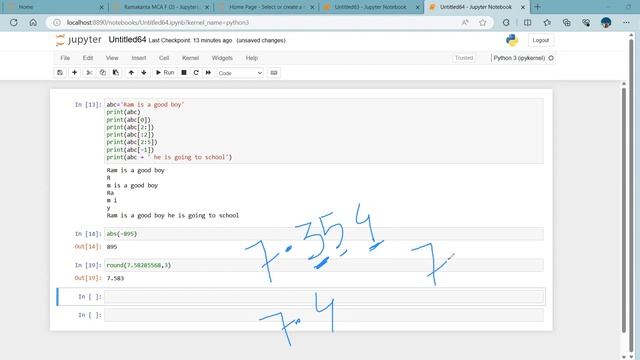
Task: Save the notebook with the floppy disk icon
Action: (x=60, y=73)
